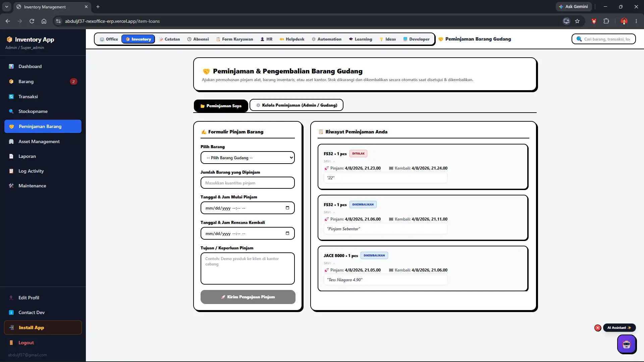The width and height of the screenshot is (644, 362).
Task: Focus the Masukkan kuantitas pinjam field
Action: click(x=248, y=183)
